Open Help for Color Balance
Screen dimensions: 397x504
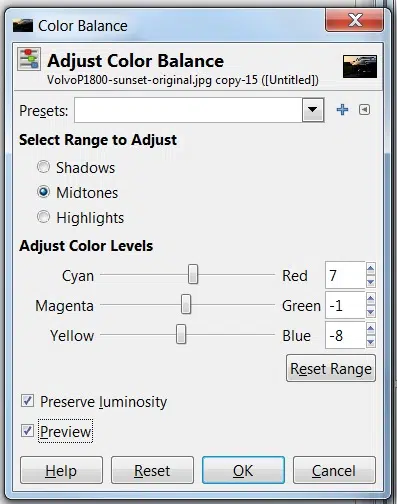pos(61,470)
